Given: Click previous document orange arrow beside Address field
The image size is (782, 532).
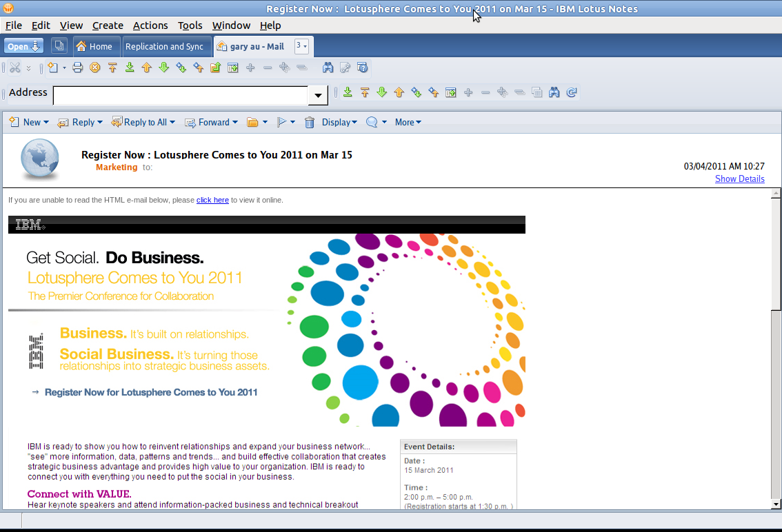Looking at the screenshot, I should coord(399,92).
